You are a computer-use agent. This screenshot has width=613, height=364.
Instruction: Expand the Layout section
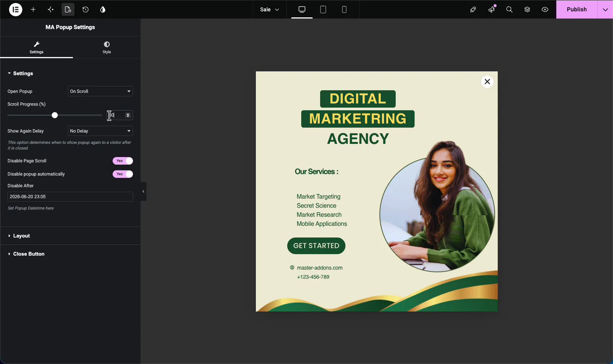[x=70, y=236]
